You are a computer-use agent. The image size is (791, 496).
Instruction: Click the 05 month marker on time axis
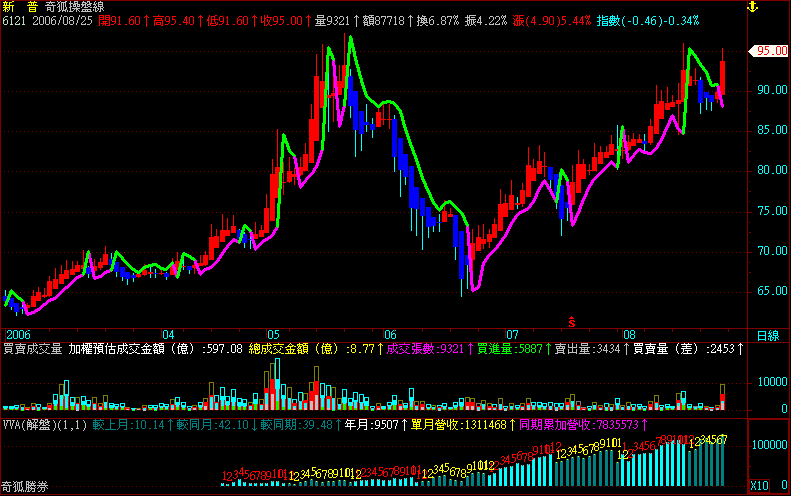click(x=273, y=335)
